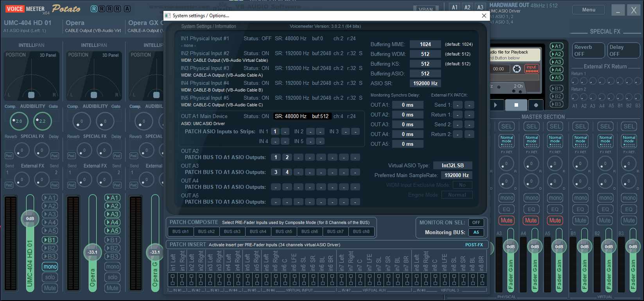The width and height of the screenshot is (644, 301).
Task: Stop the cassette recorder
Action: pyautogui.click(x=516, y=105)
